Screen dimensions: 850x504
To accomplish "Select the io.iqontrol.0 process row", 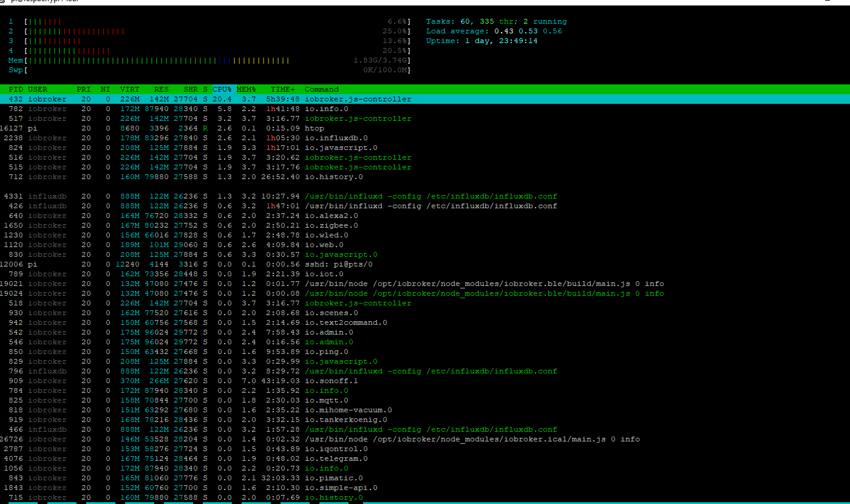I will pyautogui.click(x=425, y=449).
